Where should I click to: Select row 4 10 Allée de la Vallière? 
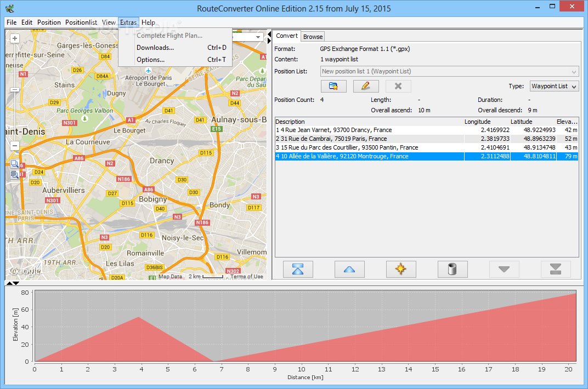tap(426, 156)
